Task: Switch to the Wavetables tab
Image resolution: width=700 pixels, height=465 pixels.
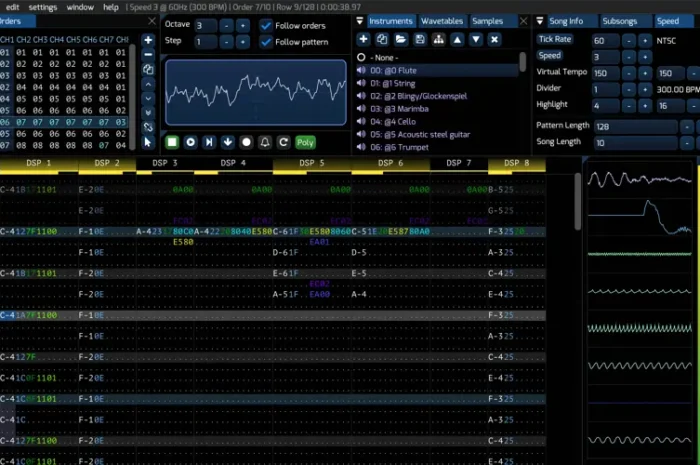Action: click(x=442, y=21)
